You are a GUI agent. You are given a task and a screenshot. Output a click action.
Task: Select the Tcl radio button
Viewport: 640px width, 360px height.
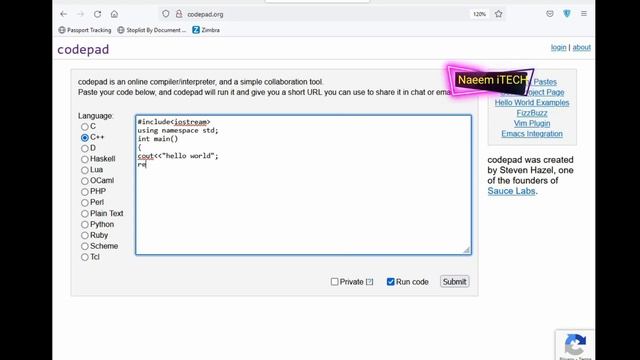click(x=84, y=257)
